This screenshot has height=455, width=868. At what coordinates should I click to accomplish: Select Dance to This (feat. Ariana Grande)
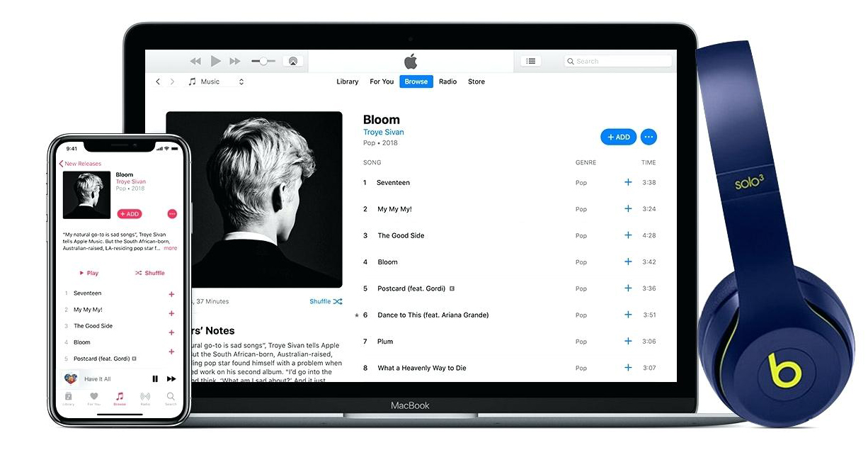[433, 315]
